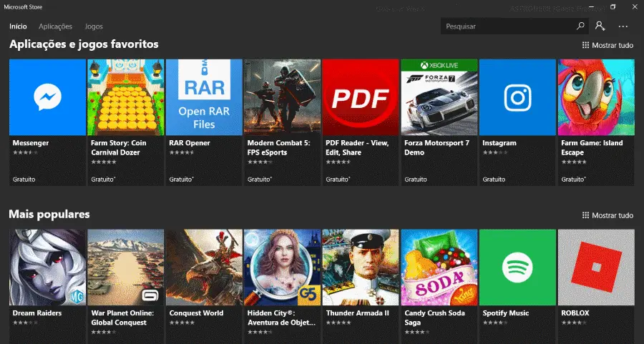Click the Candy Crush Soda Saga title
The image size is (644, 344).
pyautogui.click(x=434, y=318)
